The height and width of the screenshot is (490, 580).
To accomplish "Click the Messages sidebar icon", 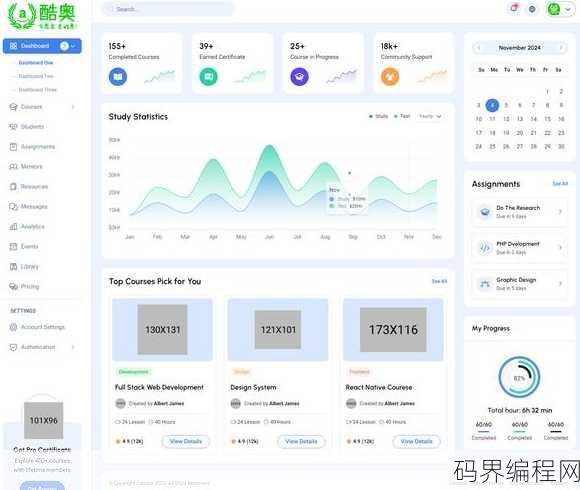I will 13,206.
